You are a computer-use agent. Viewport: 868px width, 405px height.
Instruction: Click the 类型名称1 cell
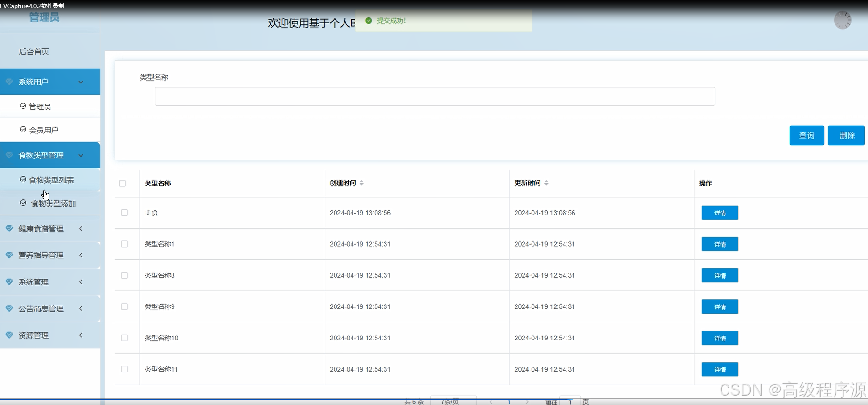click(x=160, y=244)
